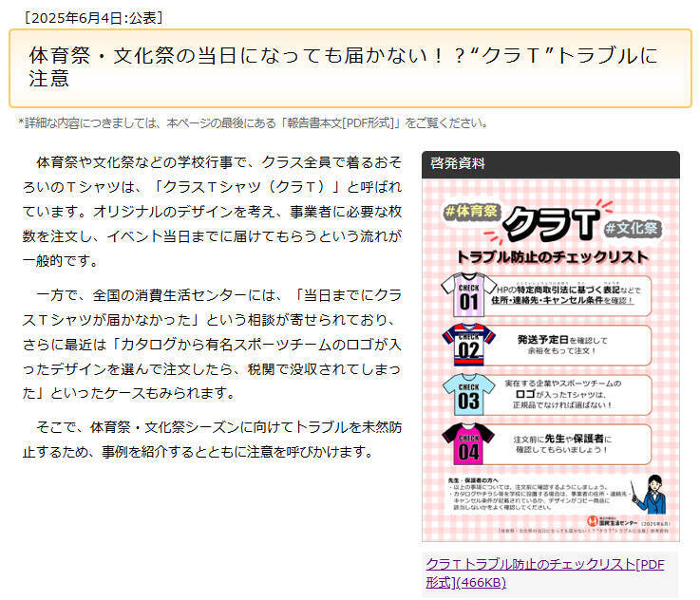Click the CHECK 02 T-shirt icon in poster
700x600 pixels.
[x=468, y=345]
